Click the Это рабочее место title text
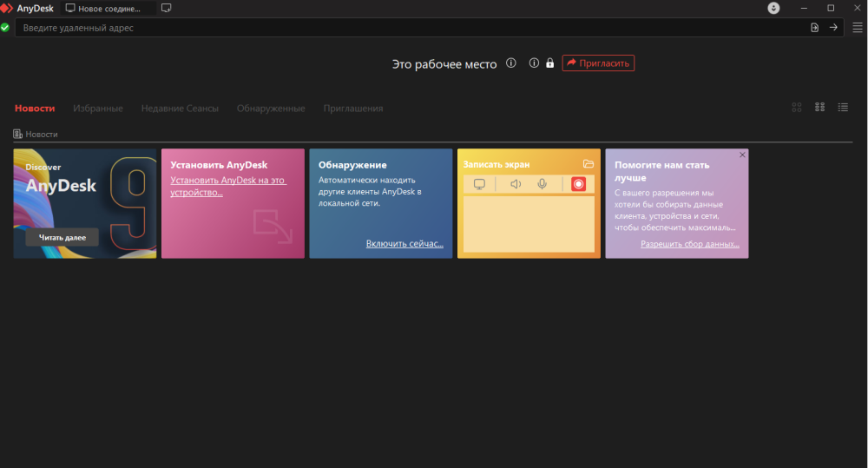868x468 pixels. [x=444, y=64]
